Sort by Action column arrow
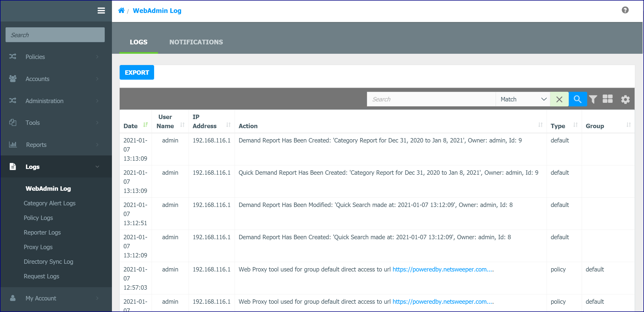644x312 pixels. point(540,125)
